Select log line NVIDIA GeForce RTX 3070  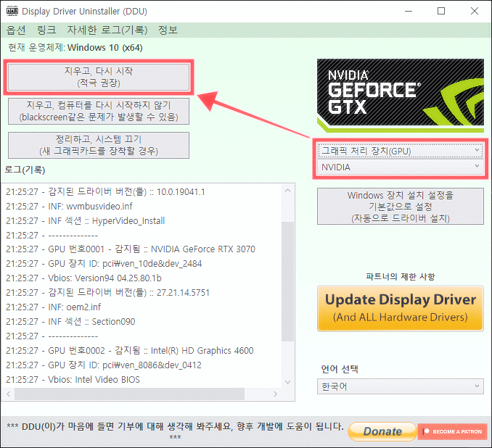click(131, 249)
